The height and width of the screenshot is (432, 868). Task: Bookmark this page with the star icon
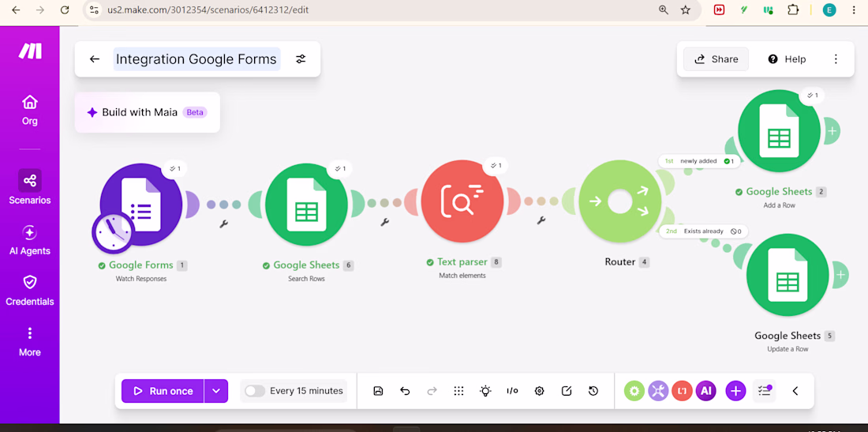(x=685, y=9)
